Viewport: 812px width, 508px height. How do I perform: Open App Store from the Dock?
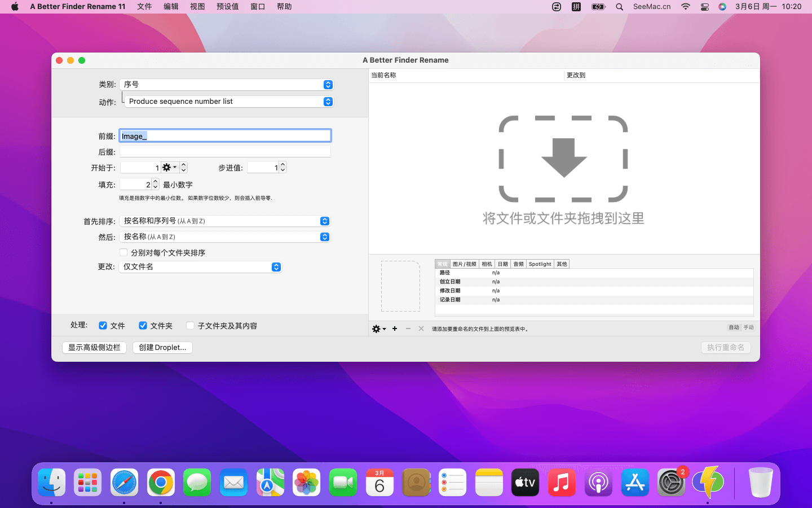(635, 483)
